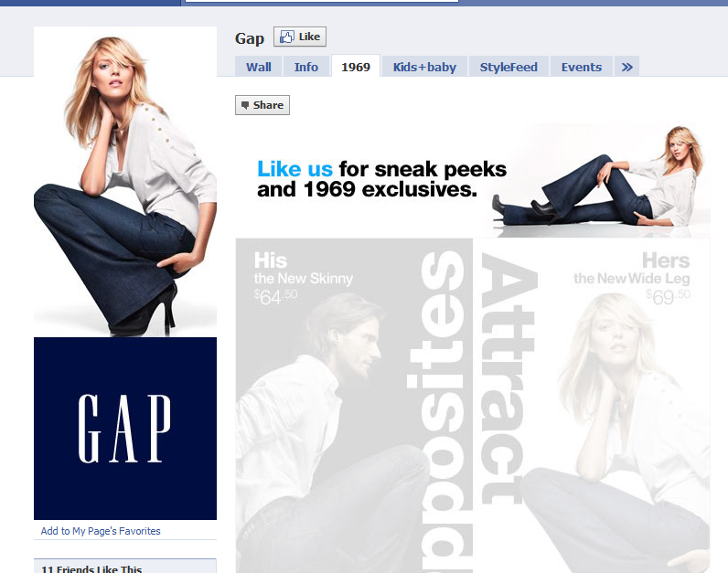728x573 pixels.
Task: Click the navy GAP logo image
Action: [x=125, y=428]
